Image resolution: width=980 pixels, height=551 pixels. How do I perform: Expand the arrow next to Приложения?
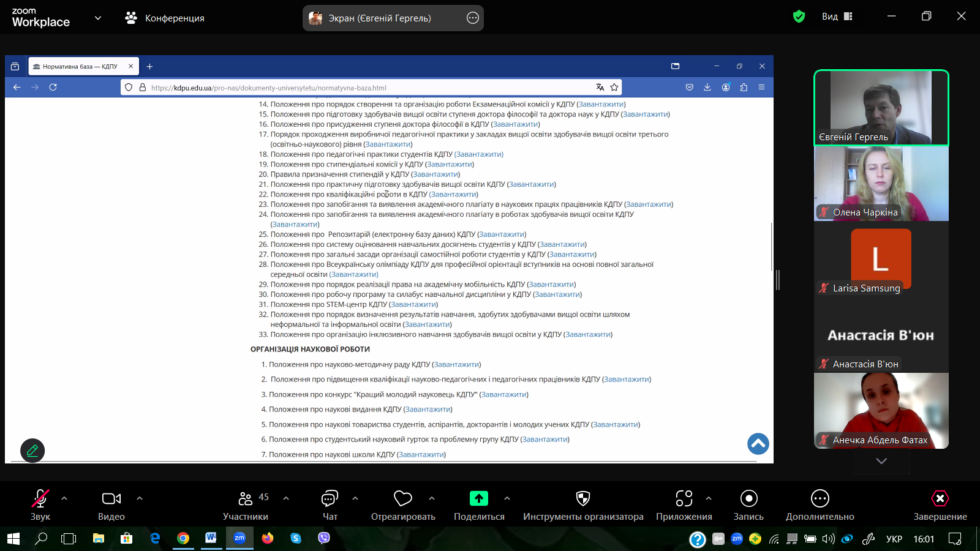tap(709, 498)
